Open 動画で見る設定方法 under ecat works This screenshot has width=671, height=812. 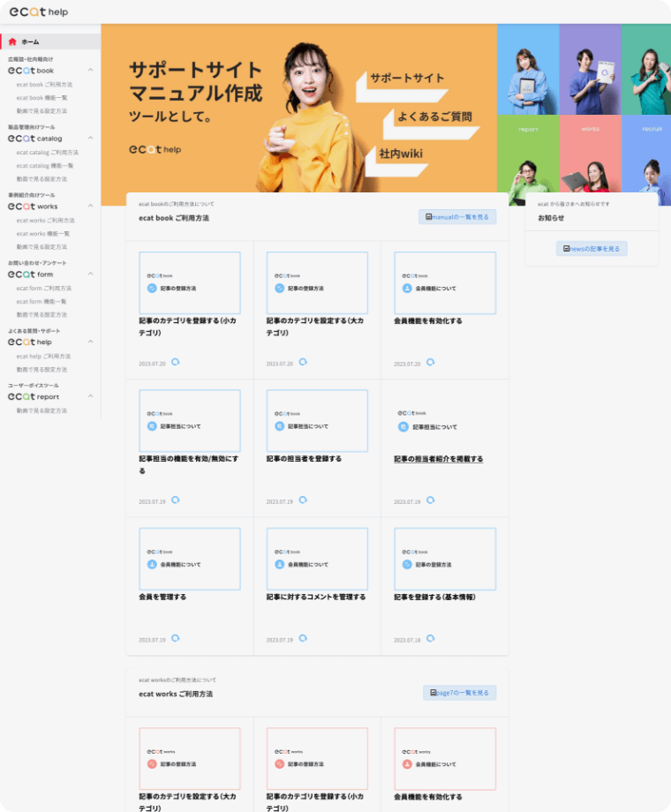(41, 247)
